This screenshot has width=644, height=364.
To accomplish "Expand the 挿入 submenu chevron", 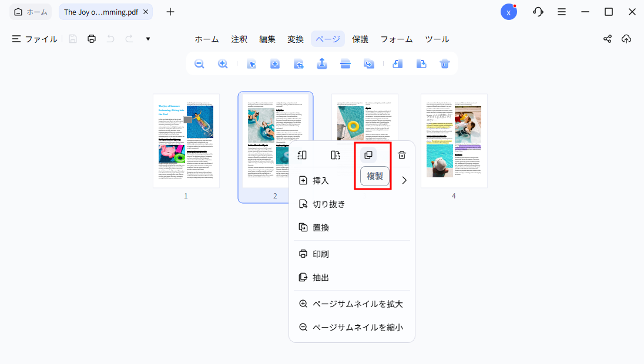I will (404, 180).
